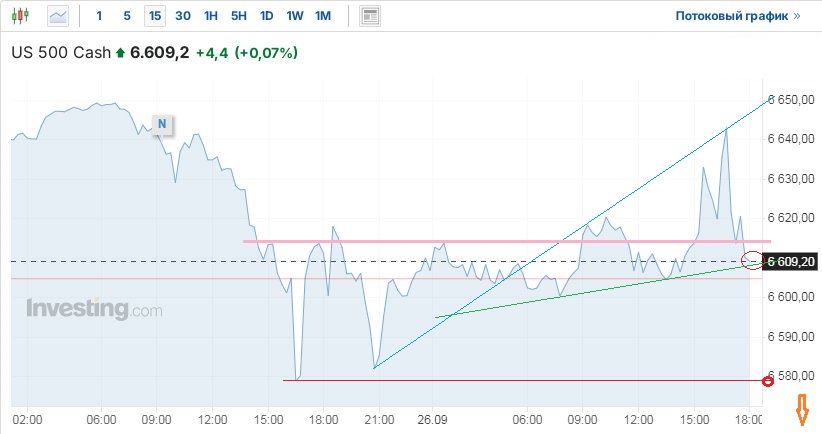This screenshot has width=822, height=434.
Task: Toggle the 15 minute timeframe
Action: pyautogui.click(x=155, y=16)
